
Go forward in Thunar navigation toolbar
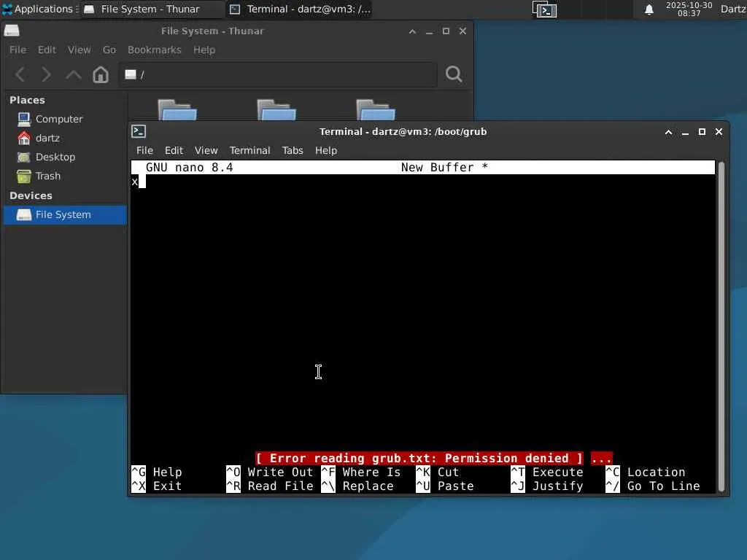(46, 74)
